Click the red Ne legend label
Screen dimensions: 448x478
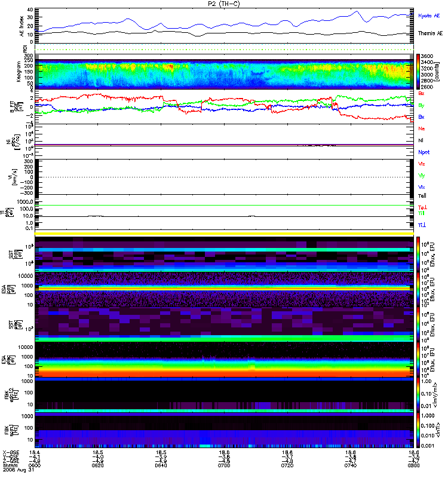tap(421, 128)
